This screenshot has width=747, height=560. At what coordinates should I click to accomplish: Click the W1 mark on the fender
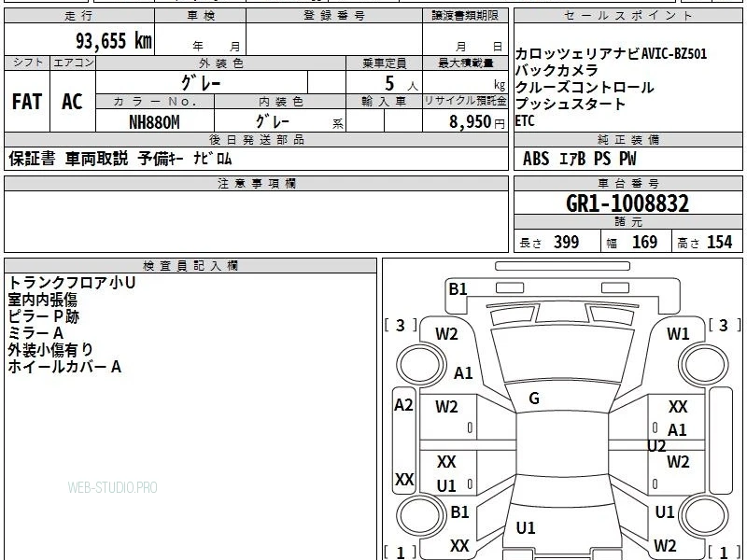coord(678,334)
